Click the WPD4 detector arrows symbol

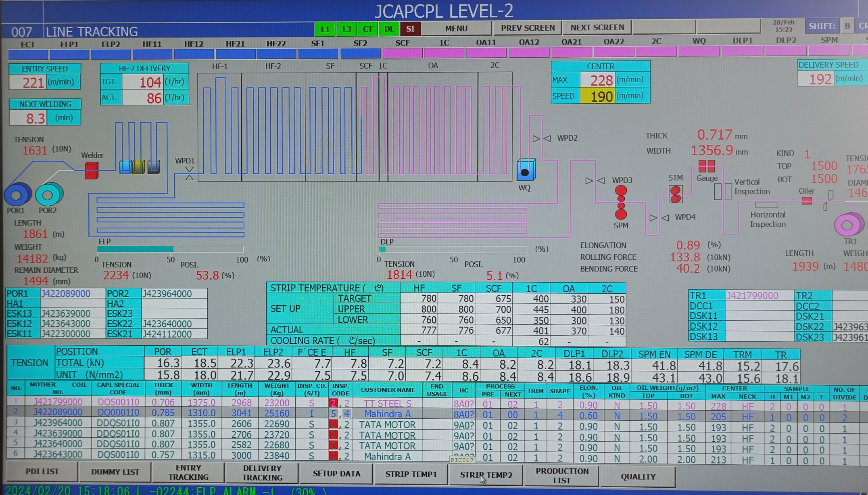(x=659, y=218)
